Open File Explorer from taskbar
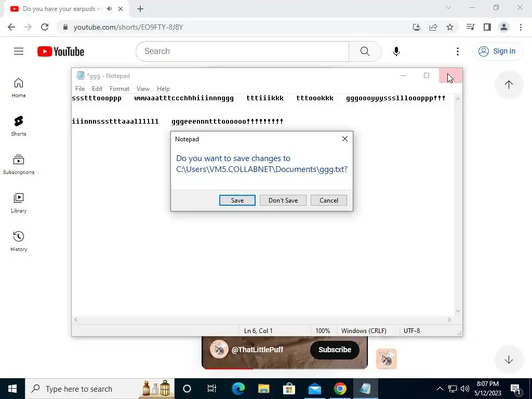This screenshot has width=532, height=399. [x=263, y=389]
